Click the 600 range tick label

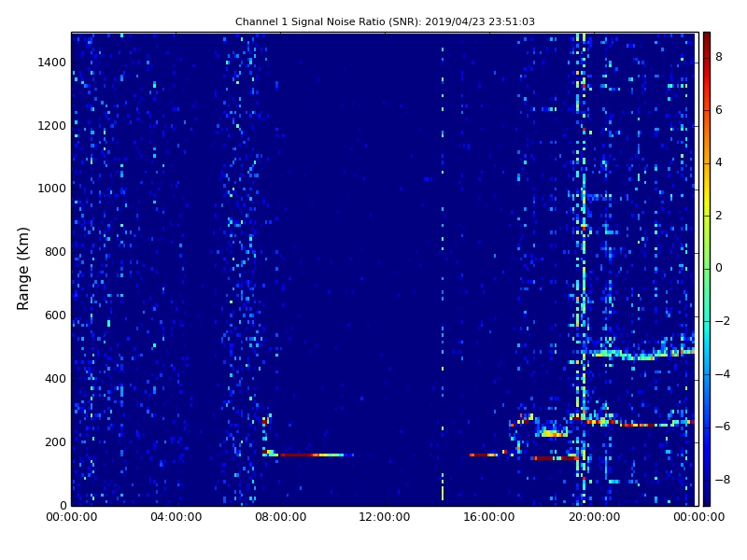(x=56, y=315)
